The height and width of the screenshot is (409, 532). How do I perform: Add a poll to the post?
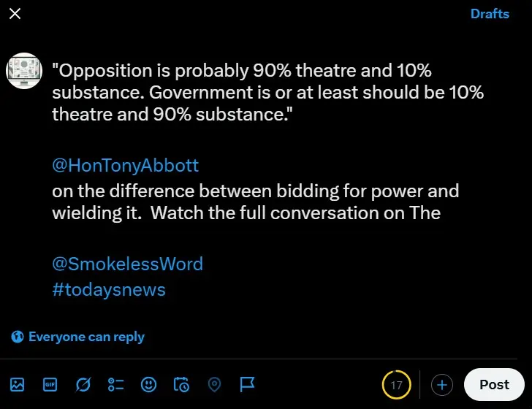115,384
